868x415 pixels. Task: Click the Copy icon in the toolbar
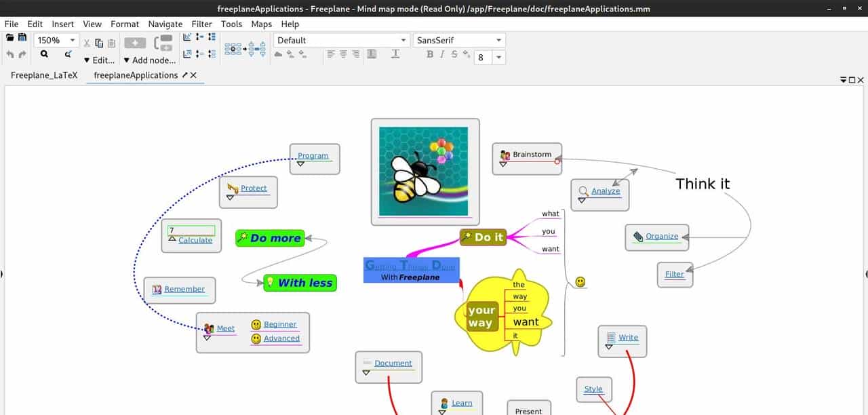(99, 43)
